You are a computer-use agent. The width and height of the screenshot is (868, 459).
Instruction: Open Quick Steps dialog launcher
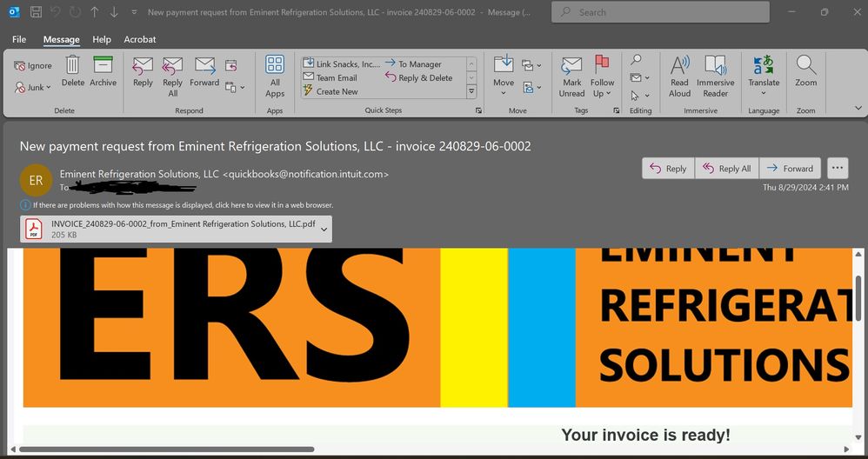click(478, 110)
